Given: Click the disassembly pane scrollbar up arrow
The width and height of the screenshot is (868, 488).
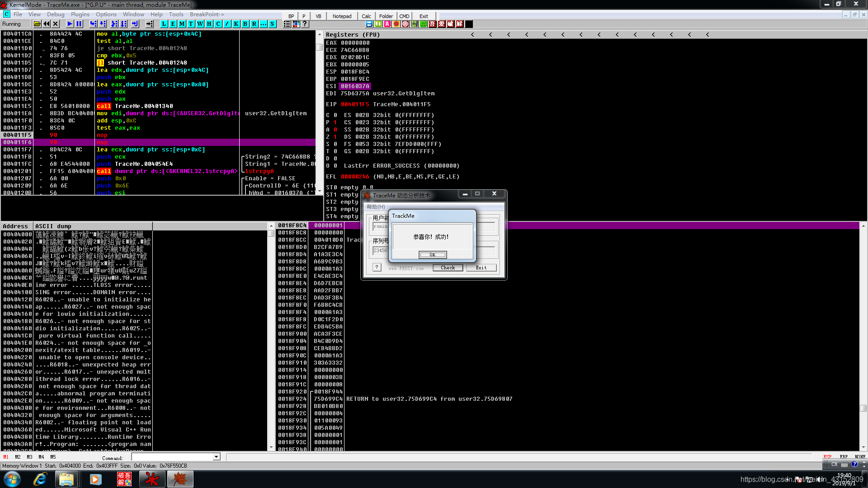Looking at the screenshot, I should tap(319, 34).
